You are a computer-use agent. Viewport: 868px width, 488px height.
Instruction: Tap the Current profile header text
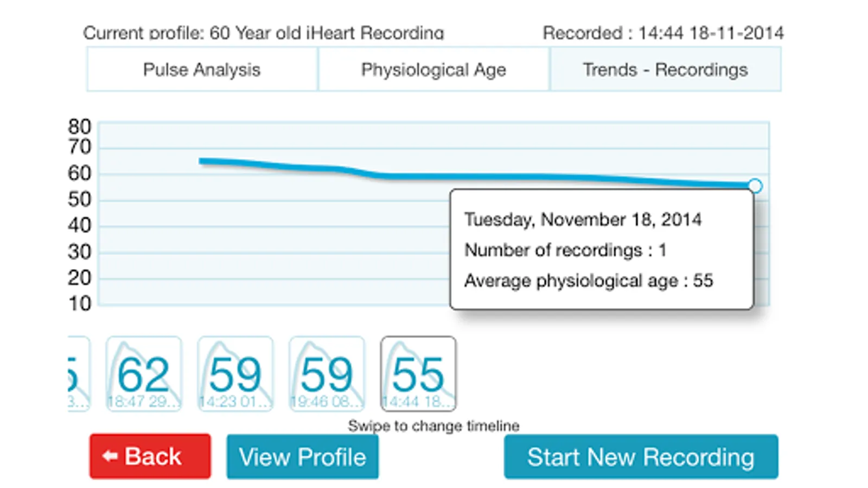point(264,33)
